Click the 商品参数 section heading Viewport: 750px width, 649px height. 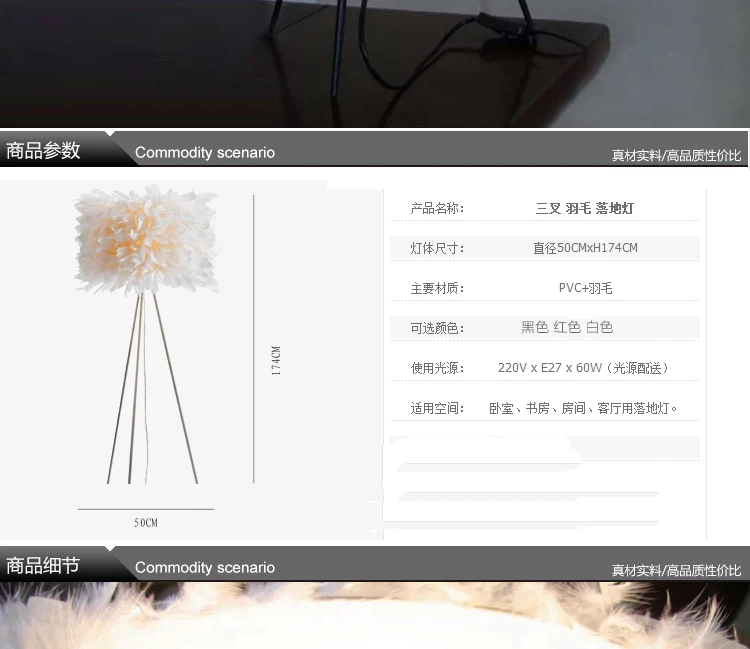[x=43, y=151]
